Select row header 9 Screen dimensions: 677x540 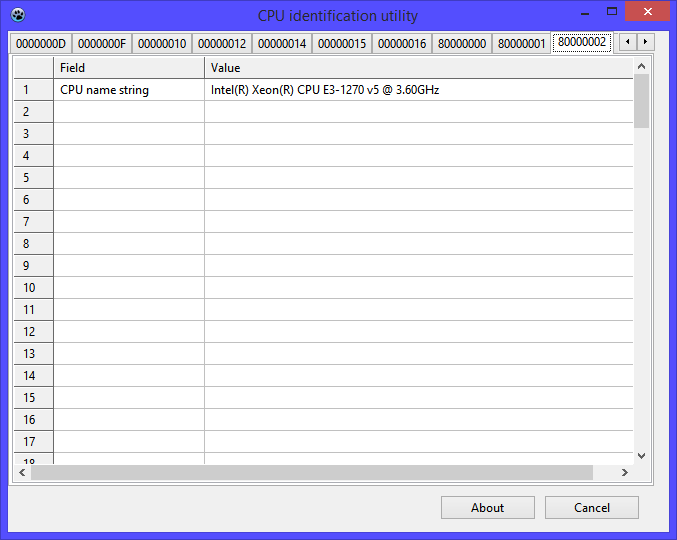click(x=33, y=266)
